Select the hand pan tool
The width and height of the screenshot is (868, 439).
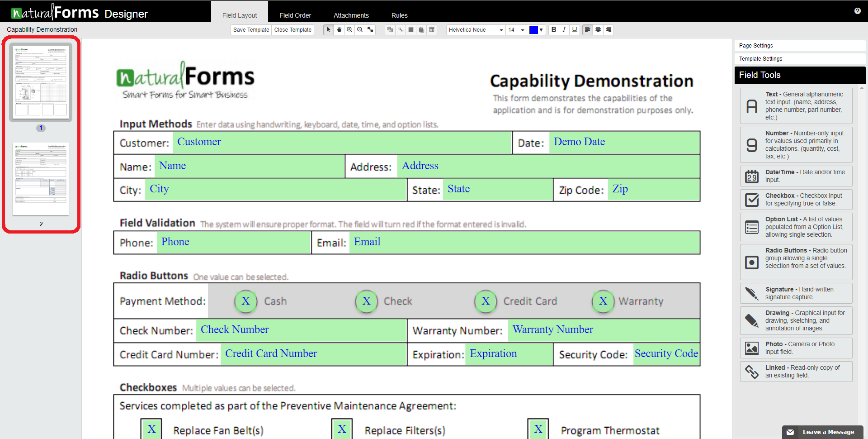click(x=339, y=29)
